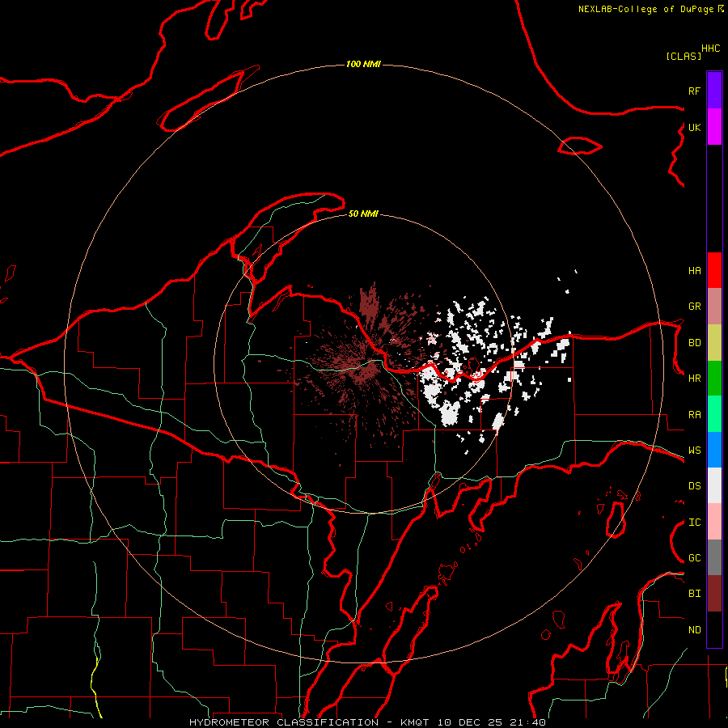Image resolution: width=728 pixels, height=728 pixels.
Task: Click the GC legend label
Action: 694,558
